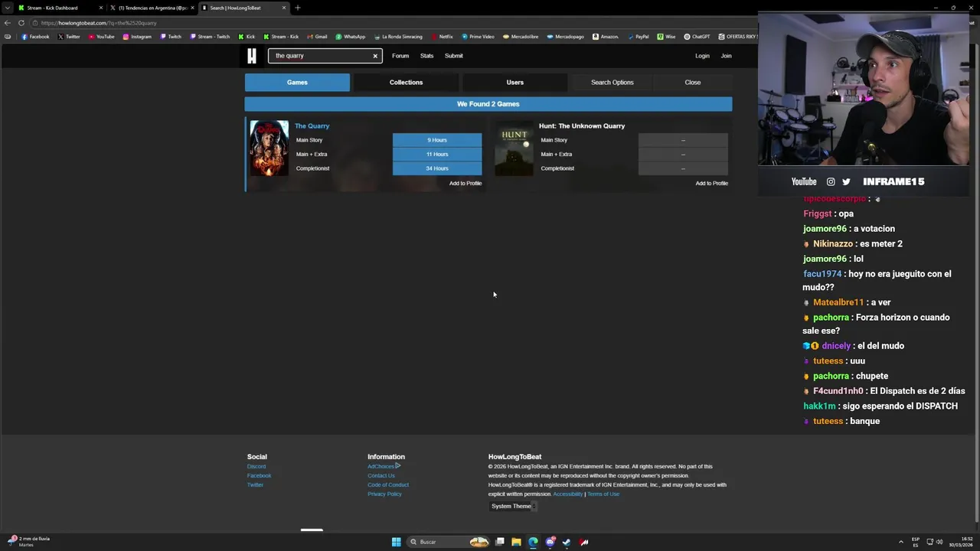Open the Forum menu item

[400, 56]
